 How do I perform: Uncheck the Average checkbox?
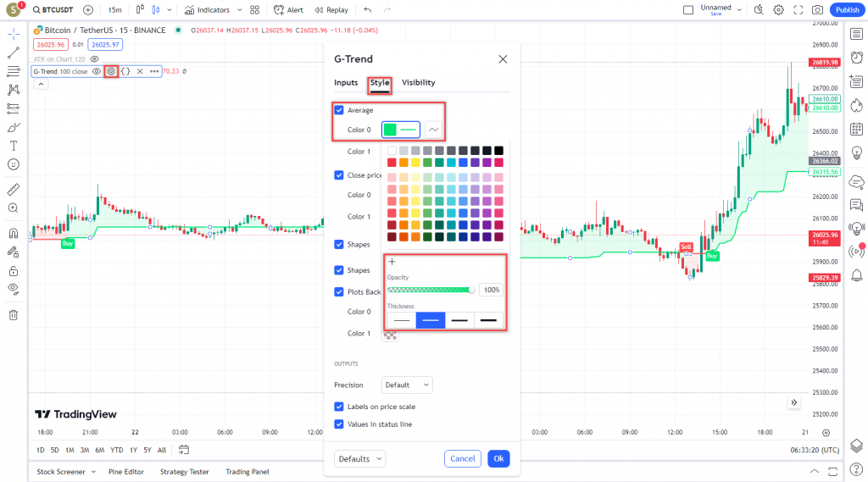click(339, 110)
